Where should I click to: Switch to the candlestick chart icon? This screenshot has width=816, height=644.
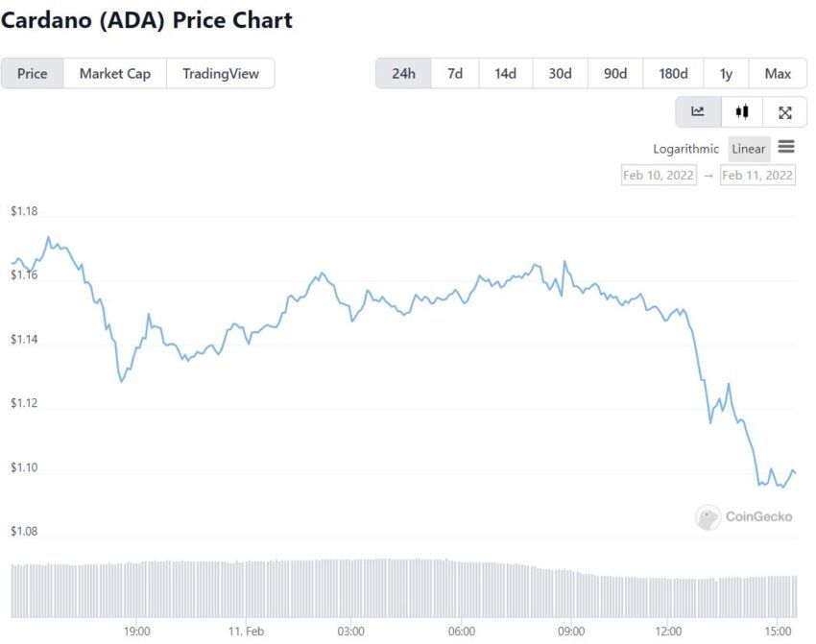(742, 112)
